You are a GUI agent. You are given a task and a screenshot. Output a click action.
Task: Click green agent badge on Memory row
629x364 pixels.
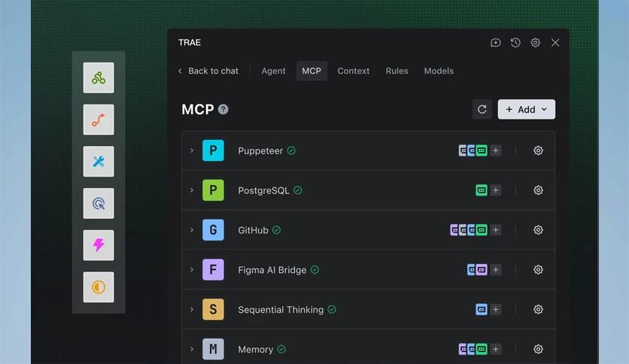[x=482, y=349]
